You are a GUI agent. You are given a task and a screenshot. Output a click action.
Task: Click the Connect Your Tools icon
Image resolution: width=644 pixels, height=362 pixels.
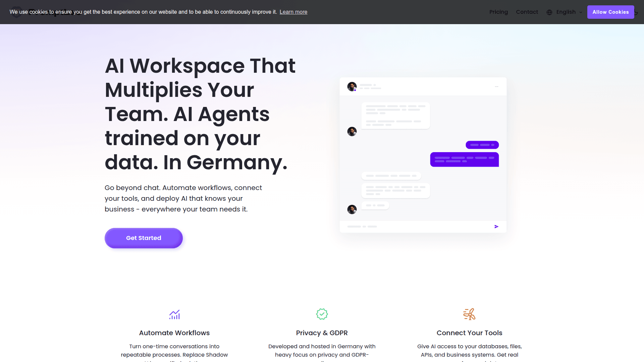(469, 314)
